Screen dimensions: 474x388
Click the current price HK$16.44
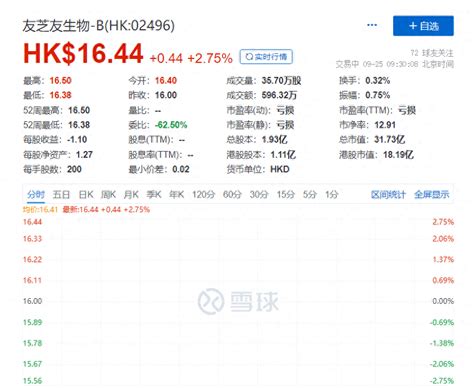pos(83,54)
